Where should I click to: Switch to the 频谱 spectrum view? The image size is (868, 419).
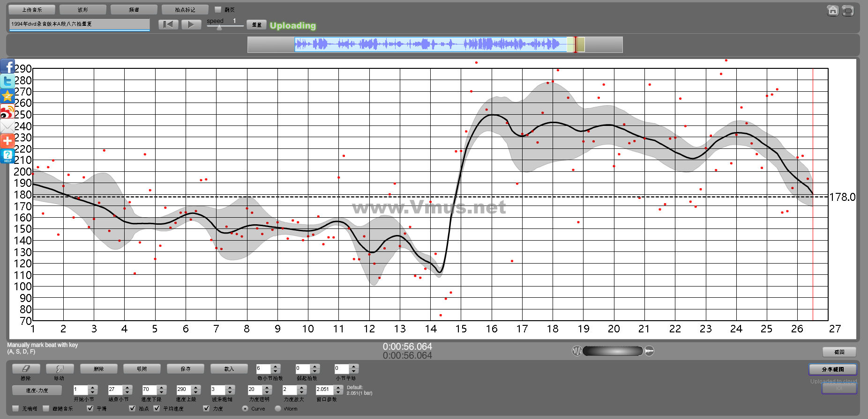(134, 9)
